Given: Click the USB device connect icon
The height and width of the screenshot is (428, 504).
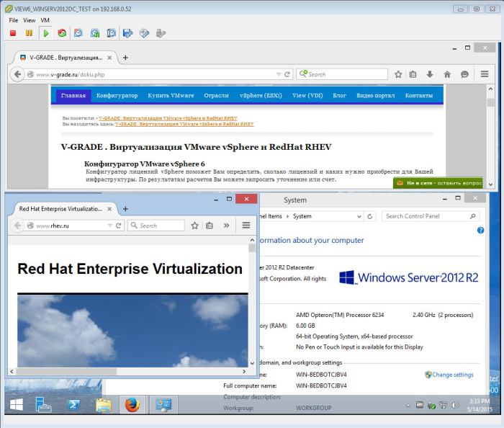Looking at the screenshot, I should coord(161,33).
